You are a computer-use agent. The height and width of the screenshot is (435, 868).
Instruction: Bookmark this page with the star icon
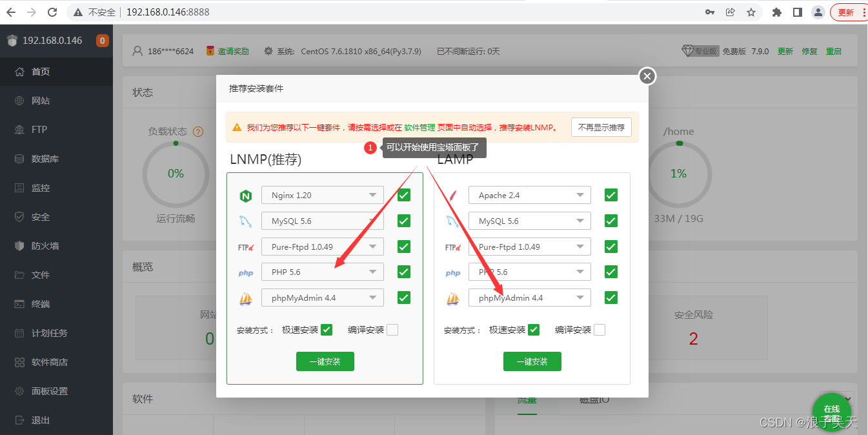751,12
